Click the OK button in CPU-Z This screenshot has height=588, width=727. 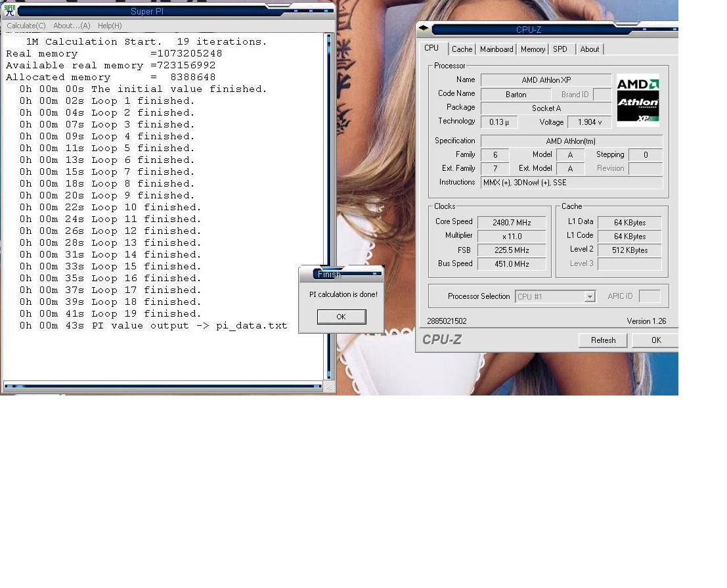(x=656, y=340)
